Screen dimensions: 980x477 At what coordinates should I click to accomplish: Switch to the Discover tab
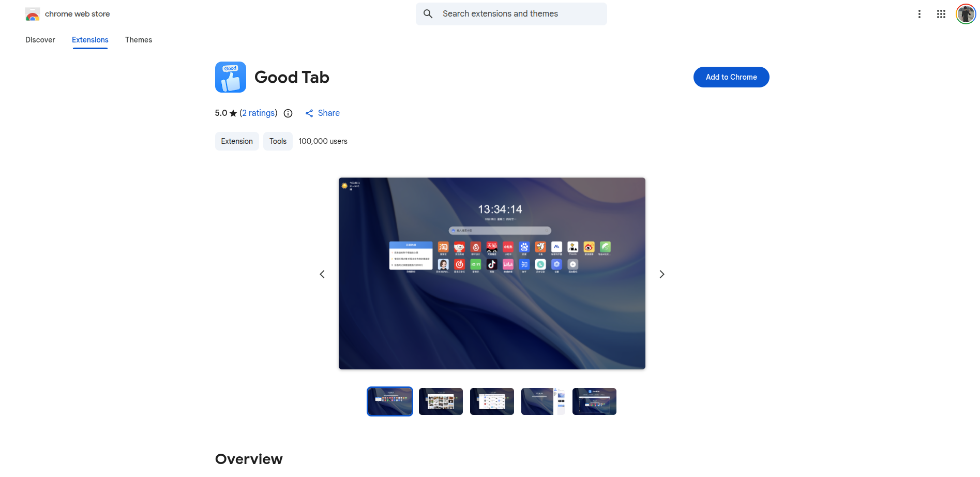[x=40, y=40]
